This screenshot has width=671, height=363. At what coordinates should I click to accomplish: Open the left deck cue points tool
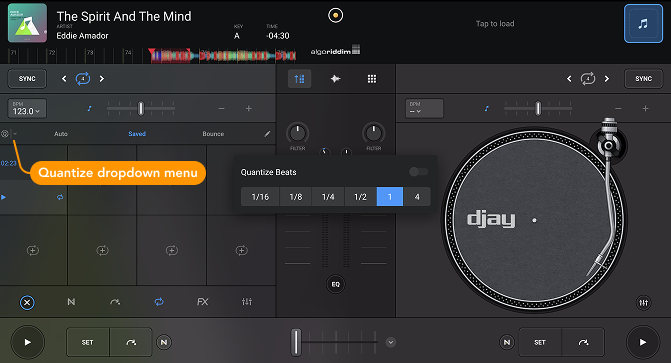115,302
